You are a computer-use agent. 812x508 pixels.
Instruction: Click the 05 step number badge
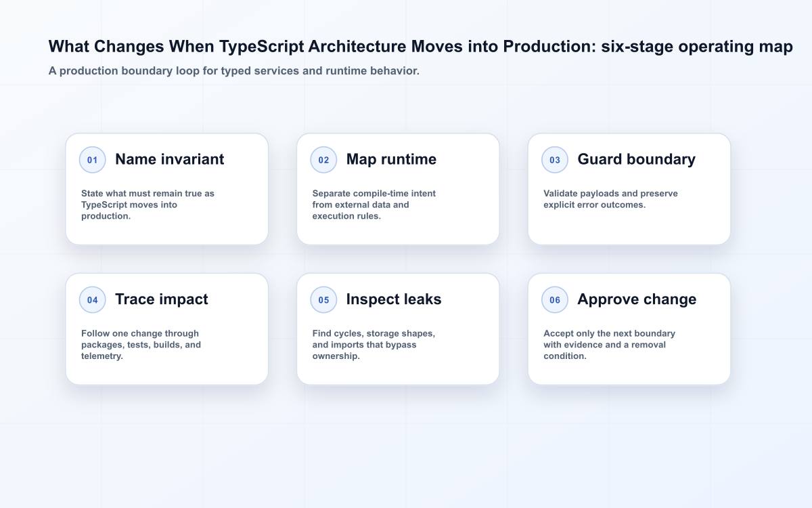tap(323, 299)
